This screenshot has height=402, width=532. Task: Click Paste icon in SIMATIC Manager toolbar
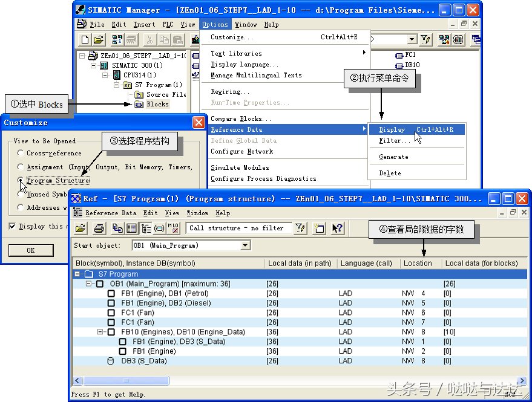click(178, 40)
